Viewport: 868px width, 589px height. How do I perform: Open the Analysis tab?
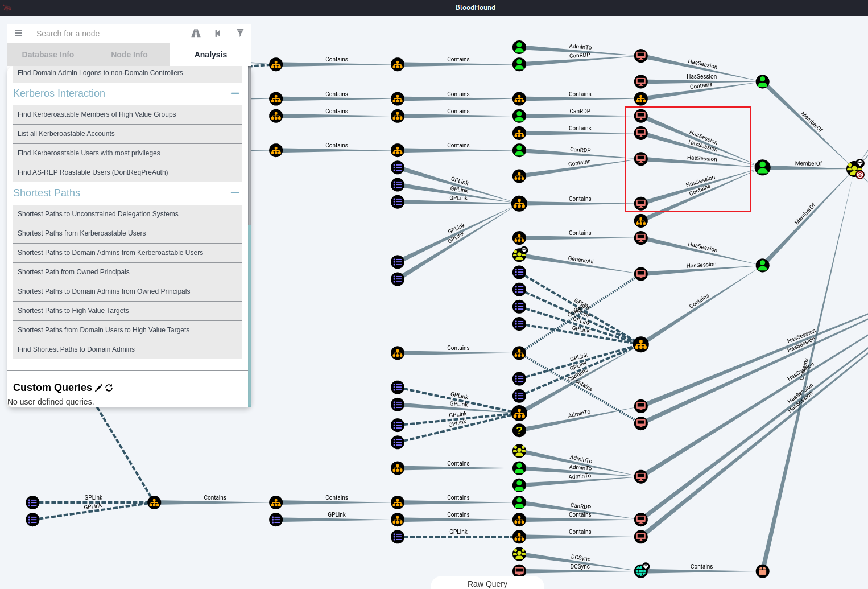tap(210, 55)
